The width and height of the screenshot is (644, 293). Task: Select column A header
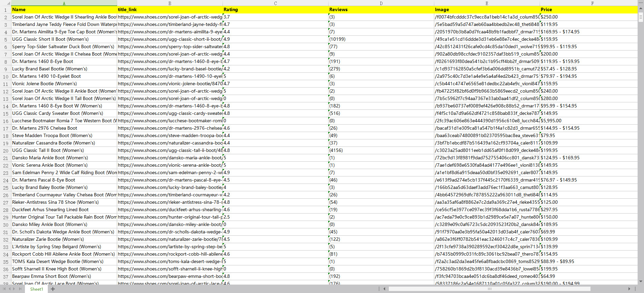click(64, 3)
